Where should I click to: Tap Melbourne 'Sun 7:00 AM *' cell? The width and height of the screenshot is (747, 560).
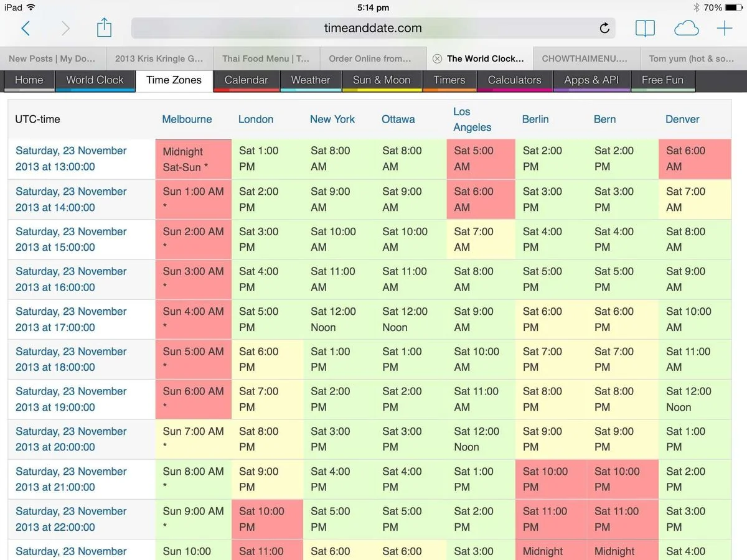(x=194, y=439)
